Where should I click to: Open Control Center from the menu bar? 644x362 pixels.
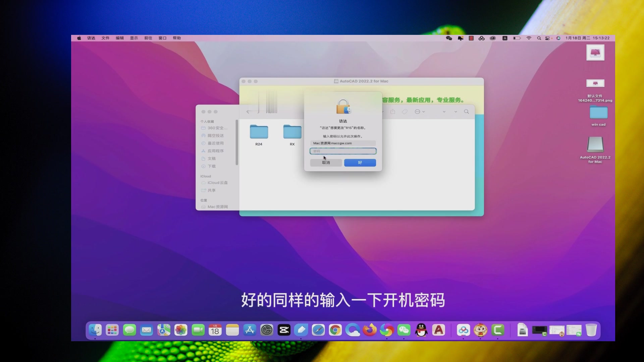point(549,38)
